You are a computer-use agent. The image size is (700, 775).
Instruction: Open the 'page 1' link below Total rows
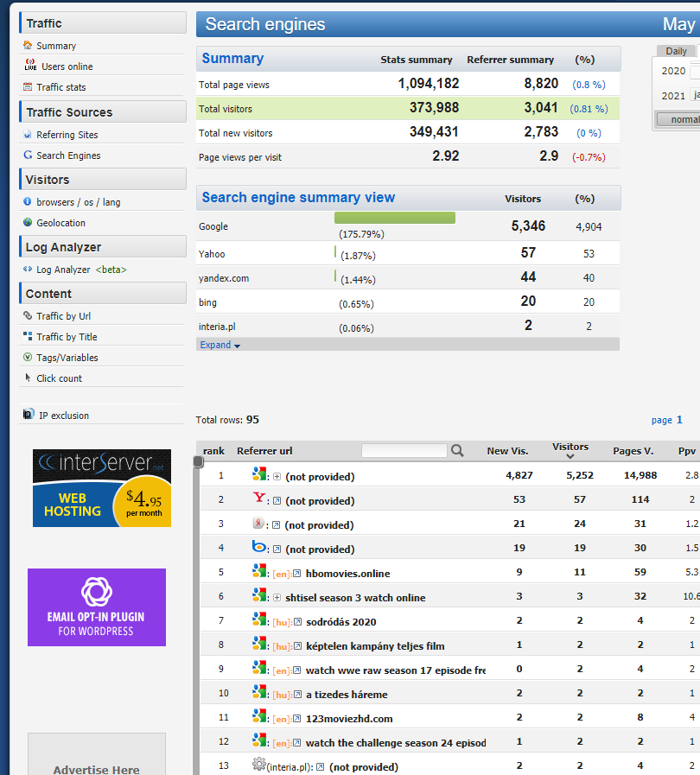click(x=666, y=419)
